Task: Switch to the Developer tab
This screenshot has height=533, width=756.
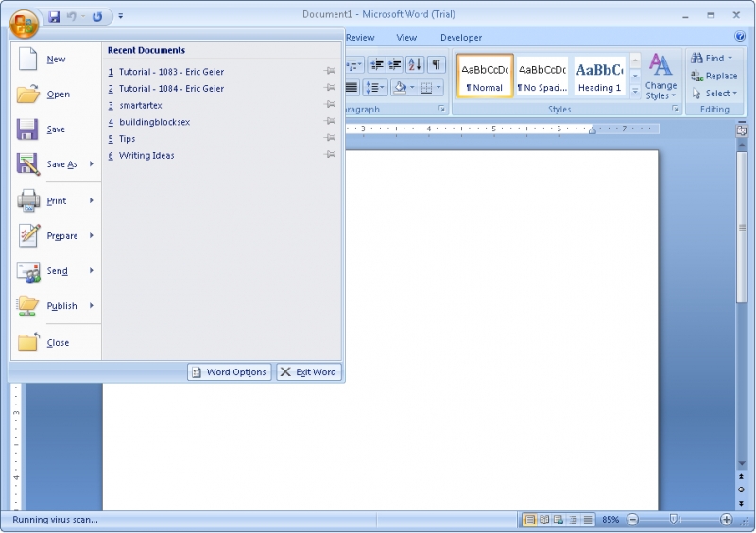Action: (x=461, y=38)
